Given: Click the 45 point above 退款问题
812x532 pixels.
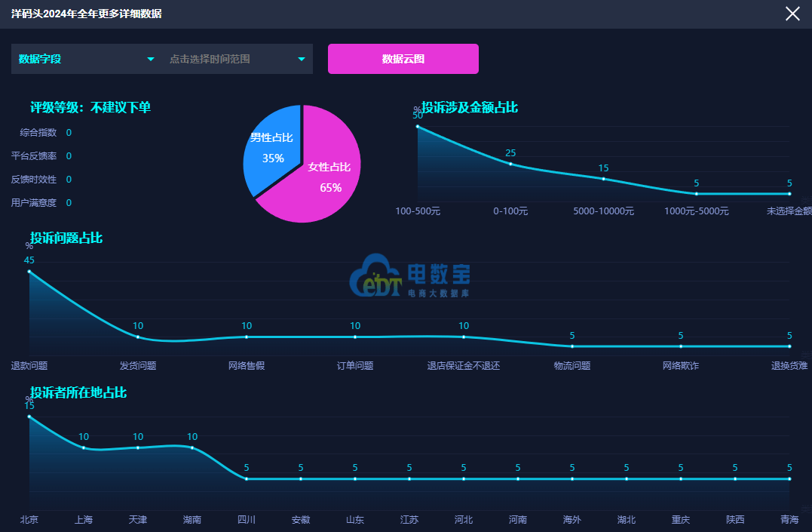Looking at the screenshot, I should coord(29,271).
